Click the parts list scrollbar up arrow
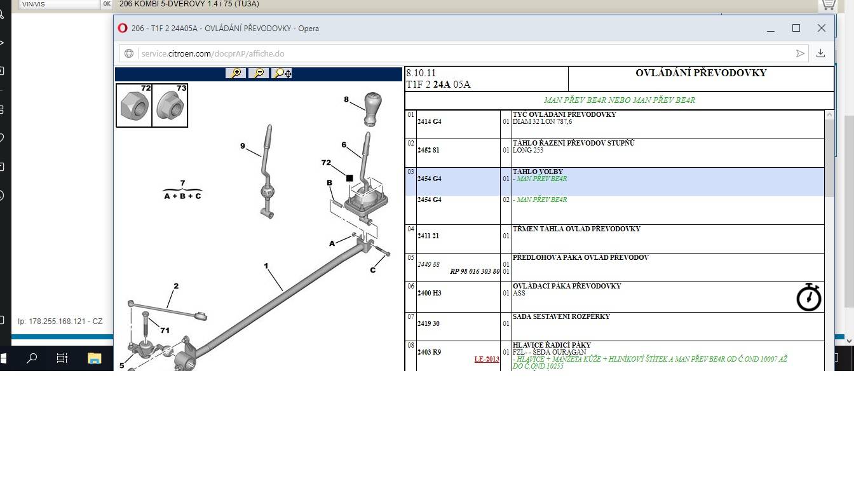This screenshot has height=488, width=868. [x=829, y=115]
